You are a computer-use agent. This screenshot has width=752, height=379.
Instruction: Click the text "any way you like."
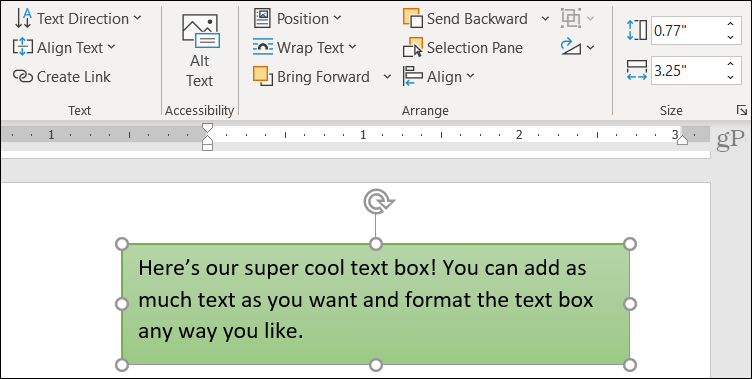221,332
